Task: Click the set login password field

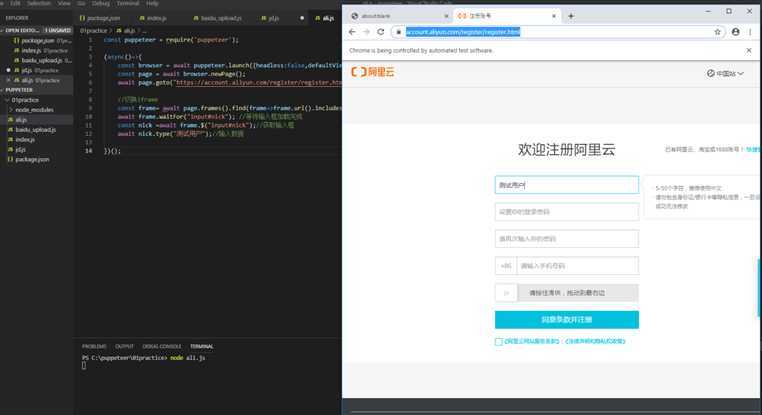Action: (x=567, y=212)
